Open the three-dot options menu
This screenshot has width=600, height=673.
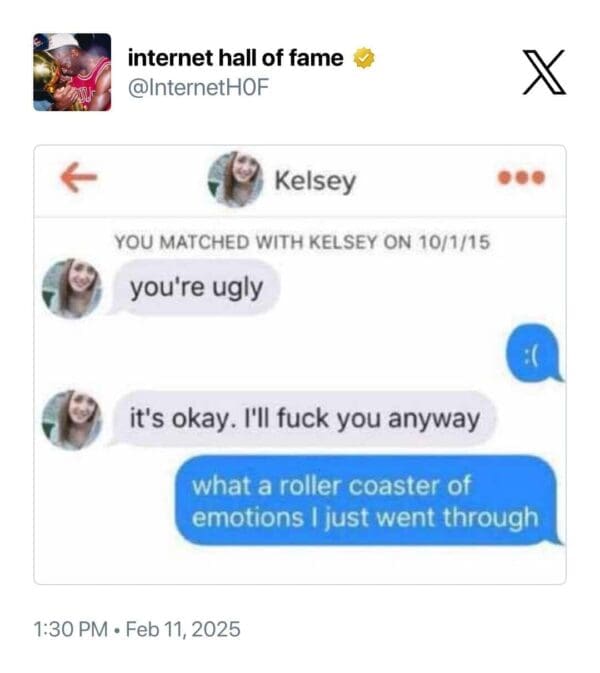click(521, 177)
